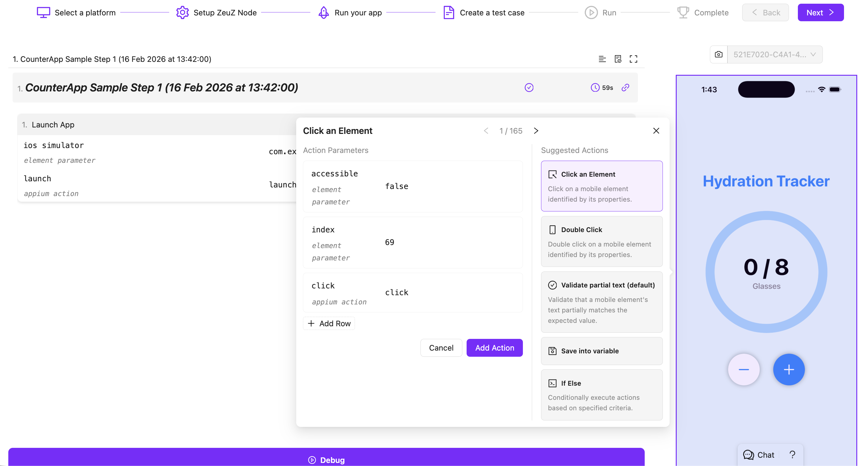Click the screenshot camera icon
Screen dimensions: 868x466
pyautogui.click(x=718, y=54)
